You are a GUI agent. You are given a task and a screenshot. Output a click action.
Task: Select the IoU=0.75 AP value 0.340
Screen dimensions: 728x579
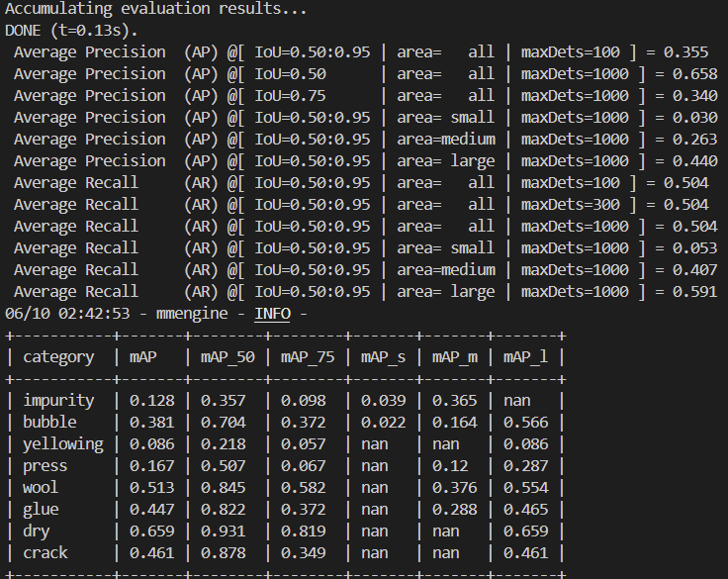point(695,96)
